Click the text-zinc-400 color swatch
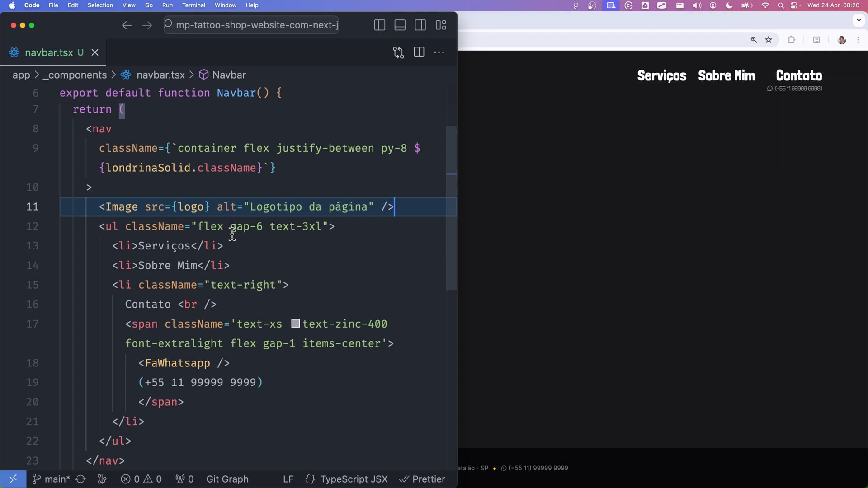 [x=295, y=324]
